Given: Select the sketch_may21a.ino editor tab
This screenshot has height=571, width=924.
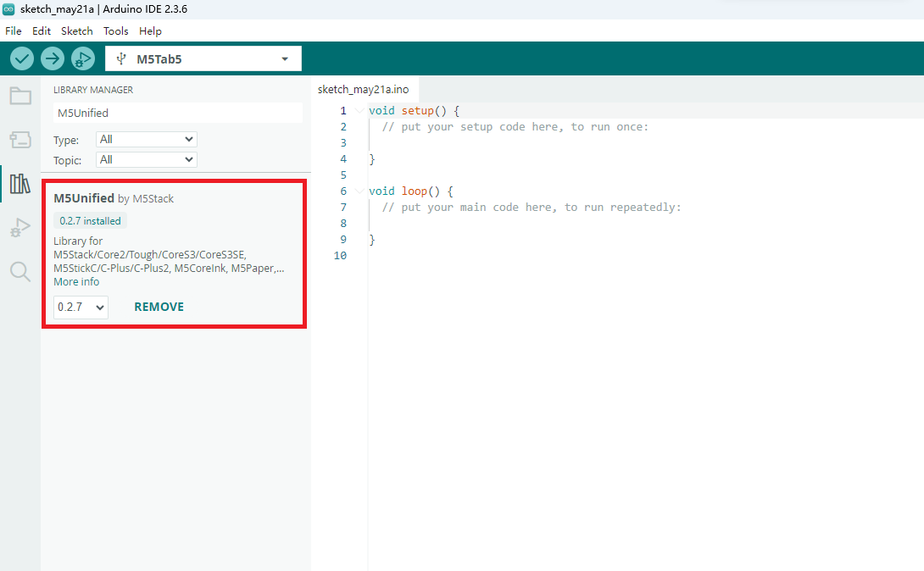Looking at the screenshot, I should (x=363, y=90).
